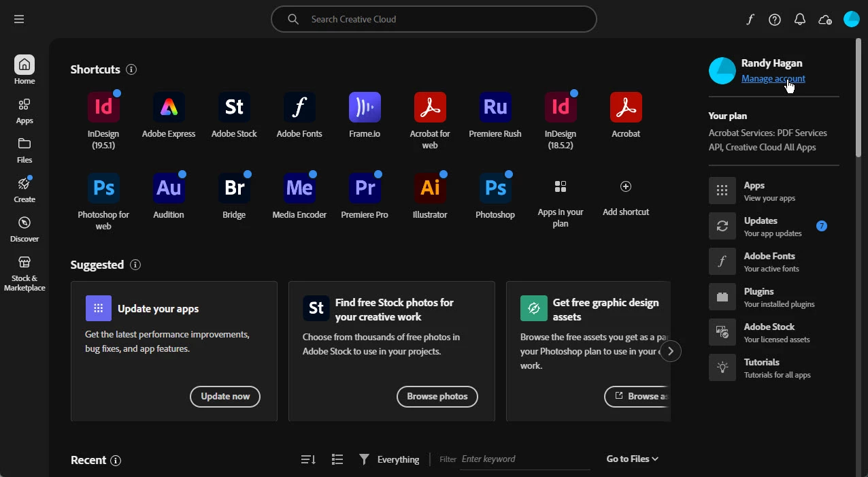Open notifications bell icon

point(800,20)
